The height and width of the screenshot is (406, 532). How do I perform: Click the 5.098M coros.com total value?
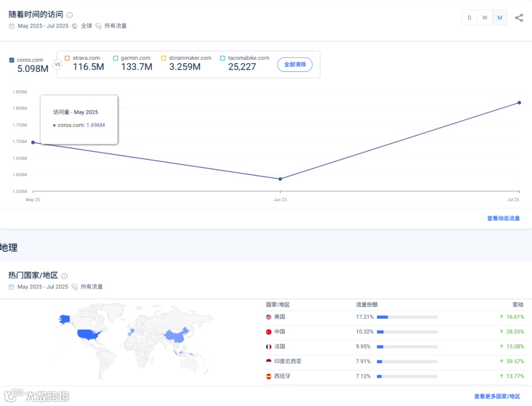click(x=33, y=69)
